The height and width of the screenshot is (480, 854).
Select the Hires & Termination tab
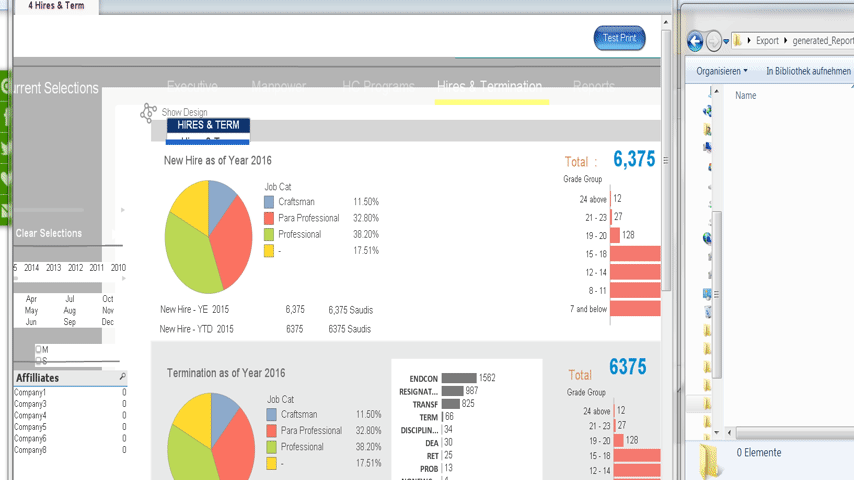click(489, 86)
